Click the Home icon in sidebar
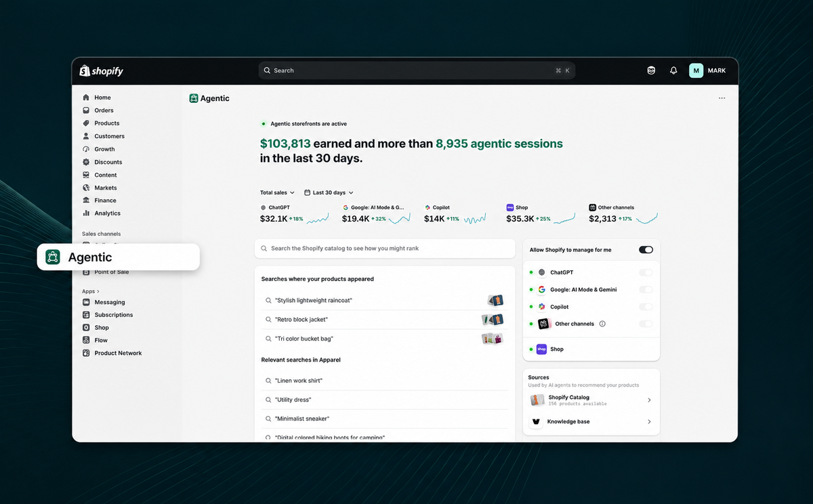 click(86, 98)
